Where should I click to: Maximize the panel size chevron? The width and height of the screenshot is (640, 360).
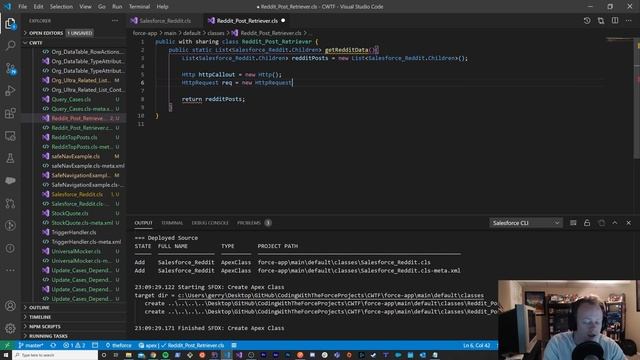tap(615, 223)
